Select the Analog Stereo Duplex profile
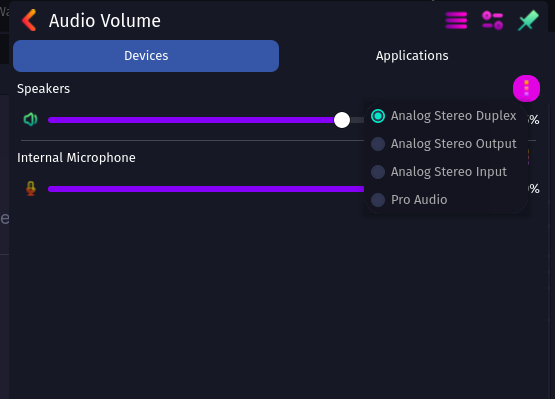Viewport: 555px width, 399px height. [x=446, y=116]
